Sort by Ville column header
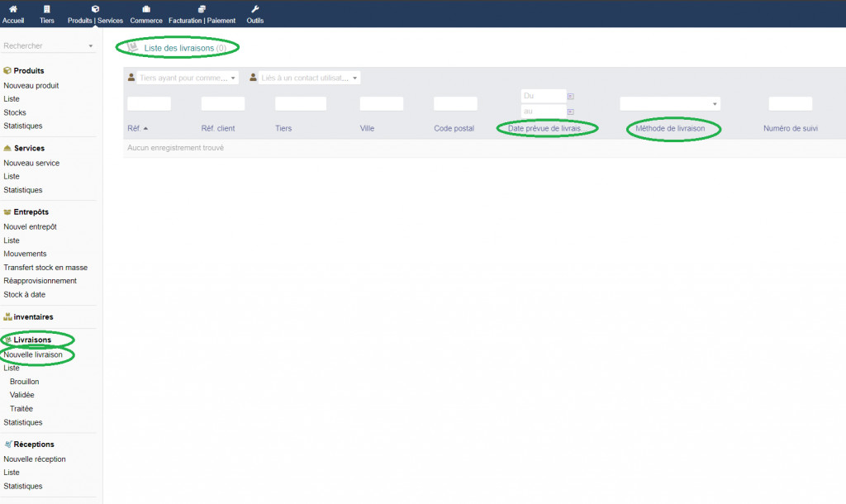846x504 pixels. coord(367,128)
